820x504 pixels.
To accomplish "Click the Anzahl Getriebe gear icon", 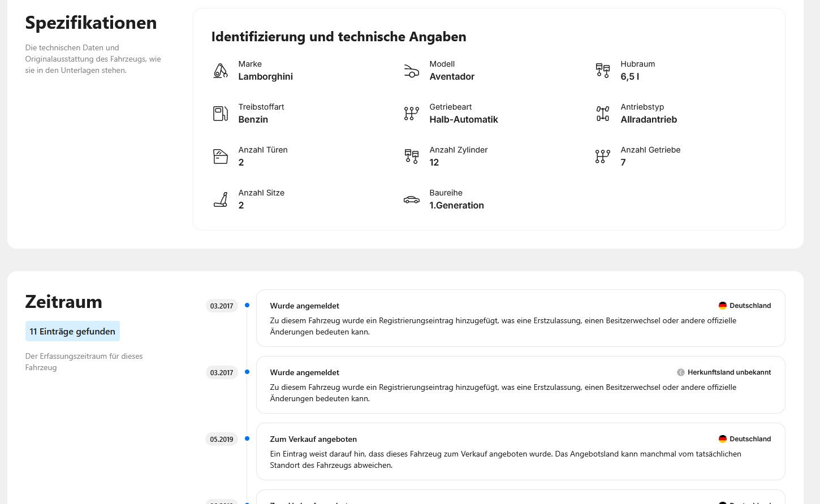I will pyautogui.click(x=603, y=157).
